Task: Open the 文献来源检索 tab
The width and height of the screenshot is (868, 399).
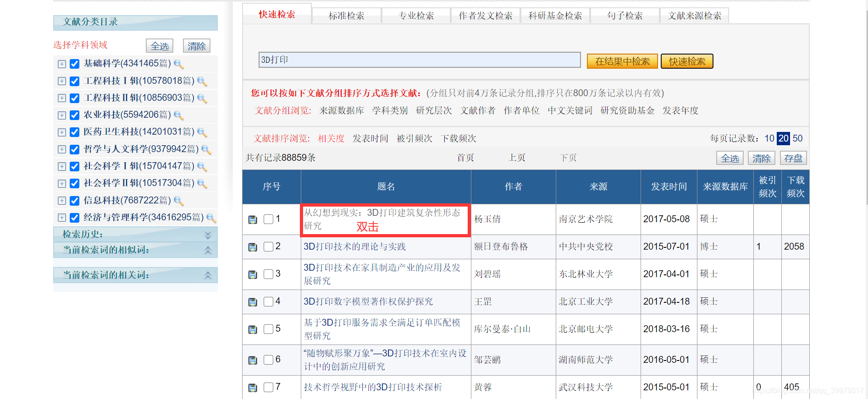Action: coord(695,16)
